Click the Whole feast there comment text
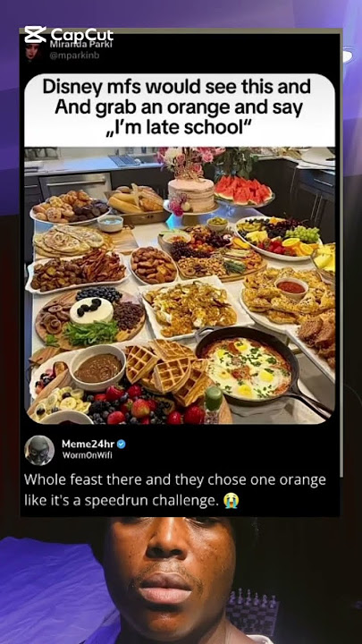 pos(175,490)
